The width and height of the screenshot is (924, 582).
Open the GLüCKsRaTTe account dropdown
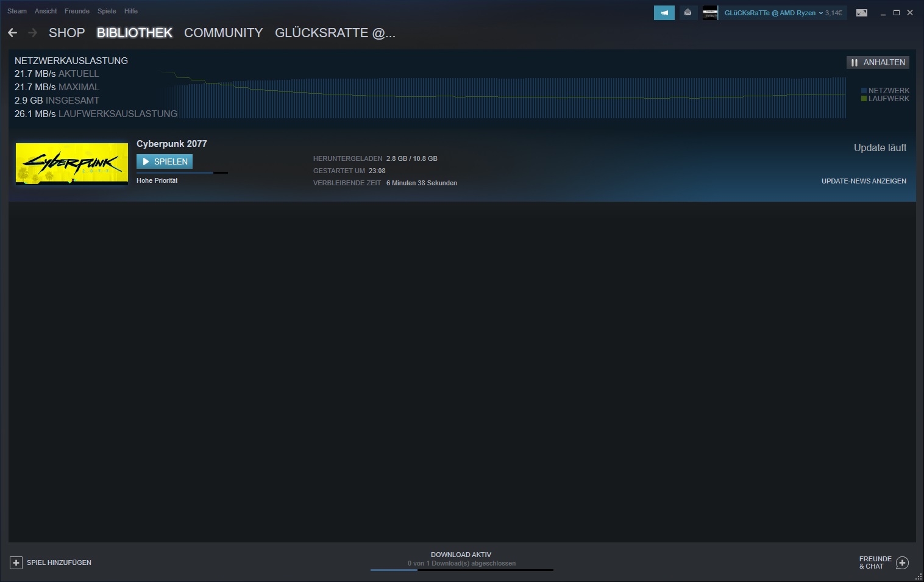(773, 13)
